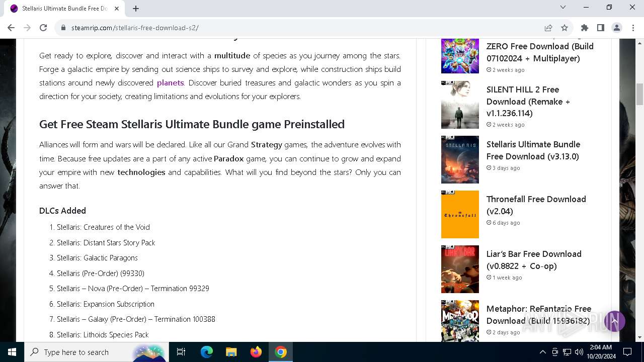Click the Liar's Bar thumbnail image
The image size is (644, 362).
pyautogui.click(x=460, y=269)
